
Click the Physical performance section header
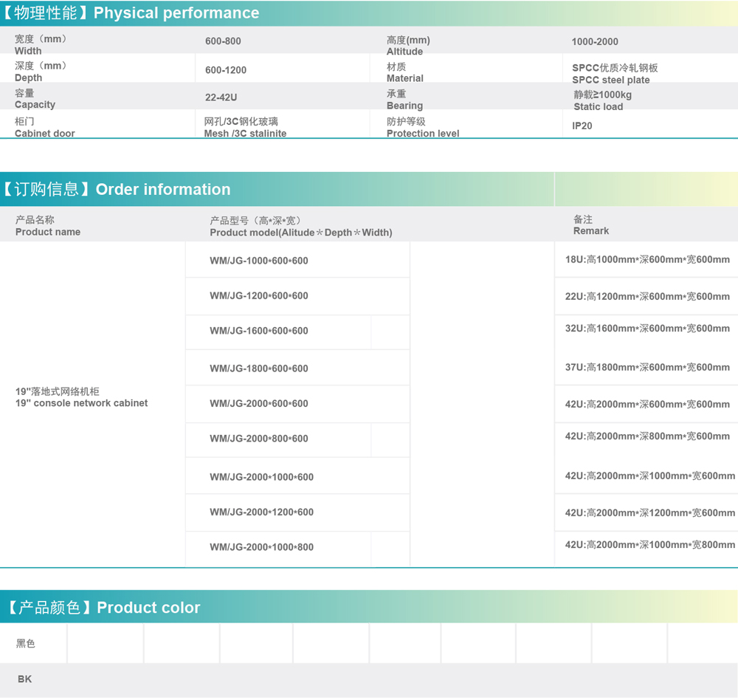tap(133, 13)
